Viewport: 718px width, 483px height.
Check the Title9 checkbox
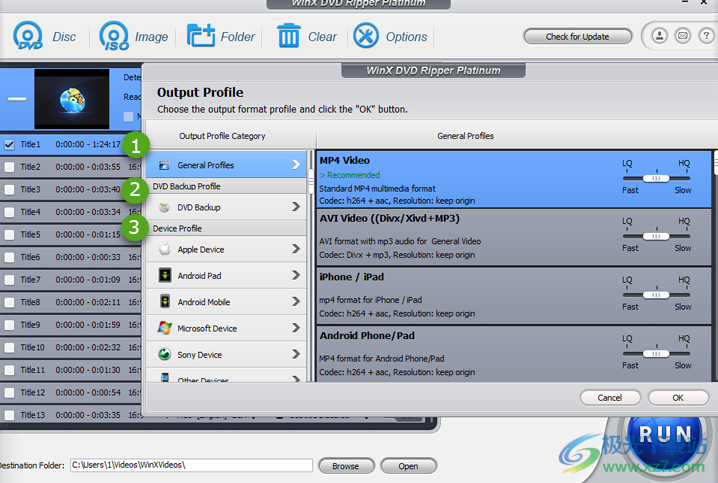click(9, 325)
